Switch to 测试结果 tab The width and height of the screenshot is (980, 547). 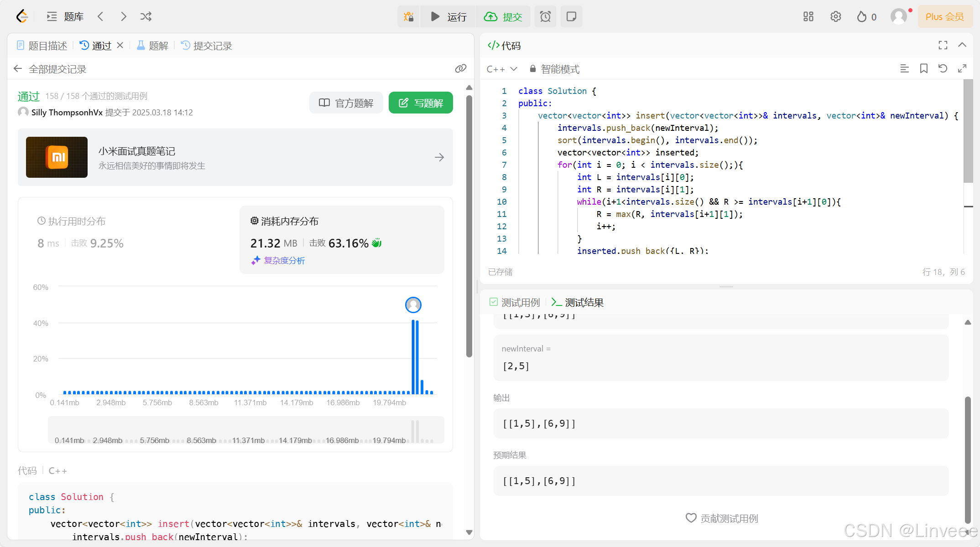click(x=577, y=302)
